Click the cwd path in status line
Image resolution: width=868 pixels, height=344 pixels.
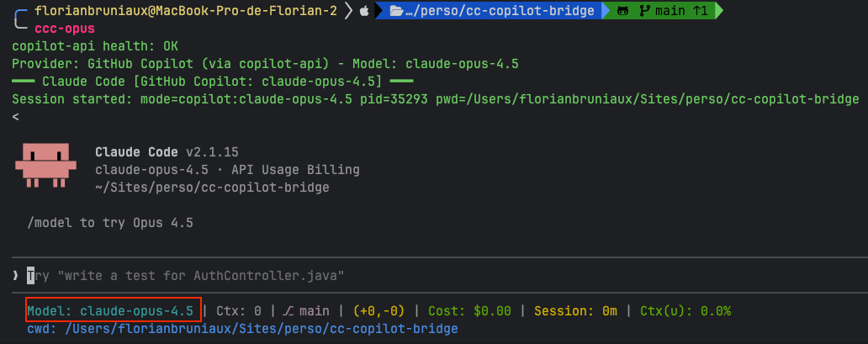(242, 329)
